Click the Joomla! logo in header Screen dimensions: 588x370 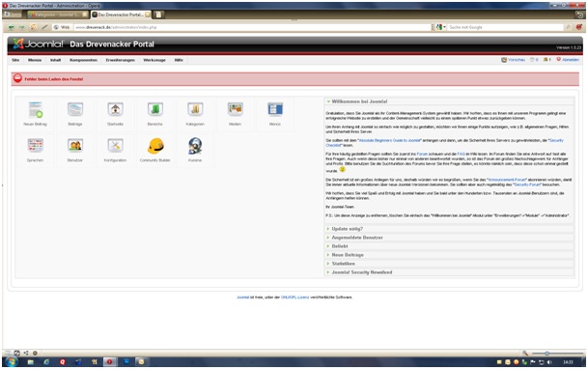[38, 43]
